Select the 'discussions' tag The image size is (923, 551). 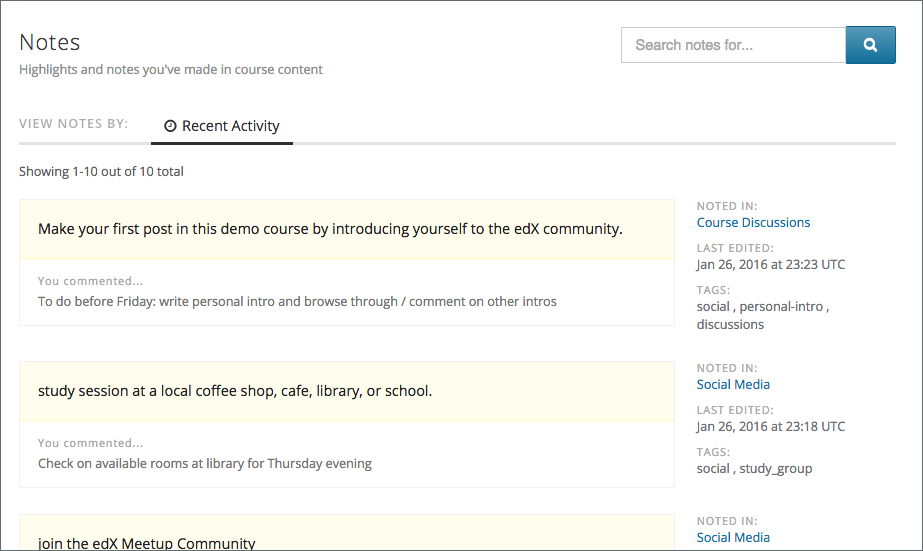click(x=730, y=324)
